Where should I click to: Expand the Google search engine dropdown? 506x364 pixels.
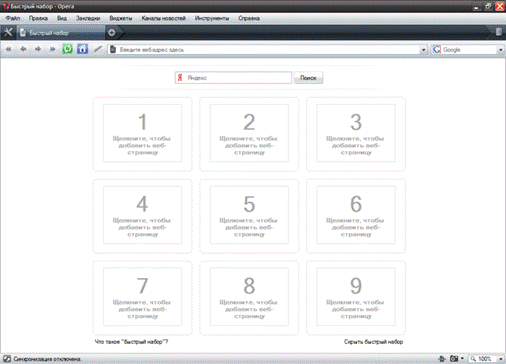pos(500,50)
